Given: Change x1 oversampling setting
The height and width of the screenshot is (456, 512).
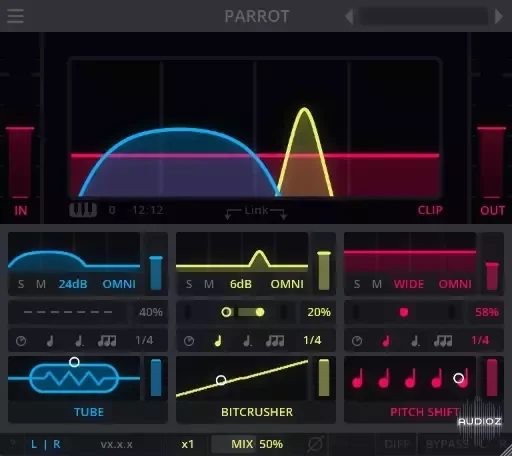Looking at the screenshot, I should [188, 444].
